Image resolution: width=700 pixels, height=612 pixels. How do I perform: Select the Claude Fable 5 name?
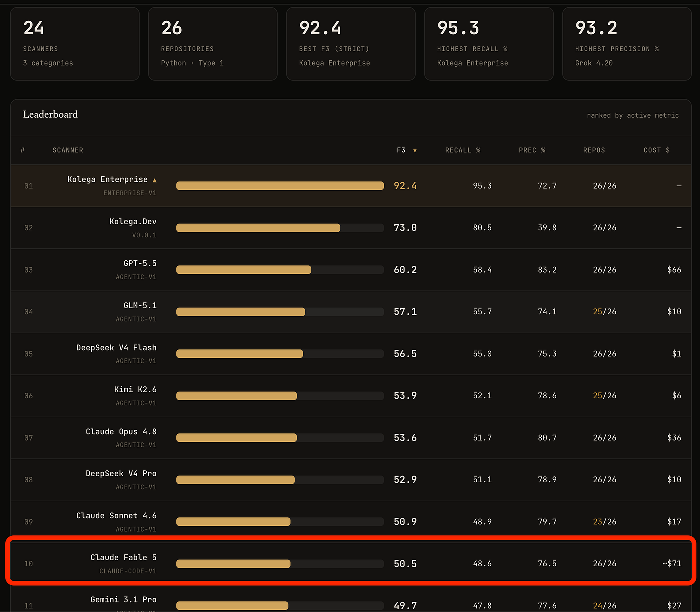(x=123, y=557)
